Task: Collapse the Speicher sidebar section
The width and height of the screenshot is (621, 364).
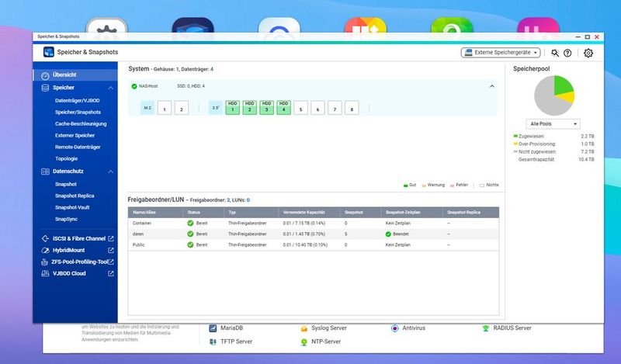Action: [110, 88]
